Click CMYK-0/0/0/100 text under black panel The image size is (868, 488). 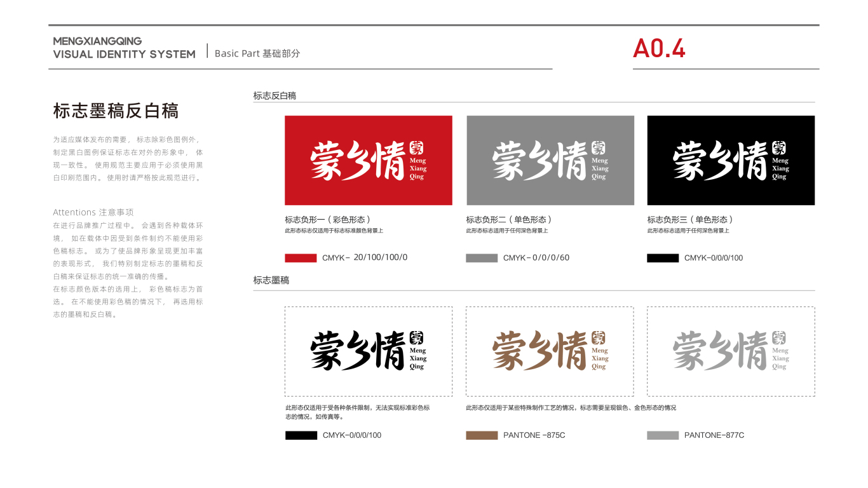coord(714,258)
